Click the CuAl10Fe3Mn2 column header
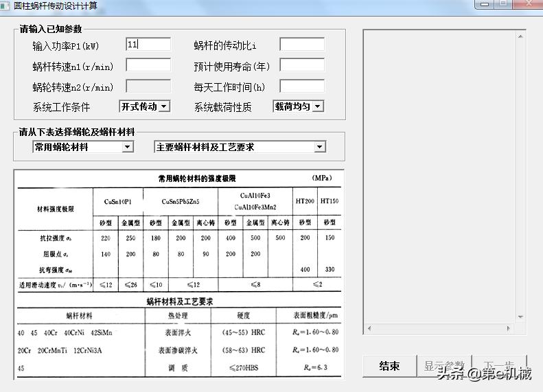 [255, 207]
